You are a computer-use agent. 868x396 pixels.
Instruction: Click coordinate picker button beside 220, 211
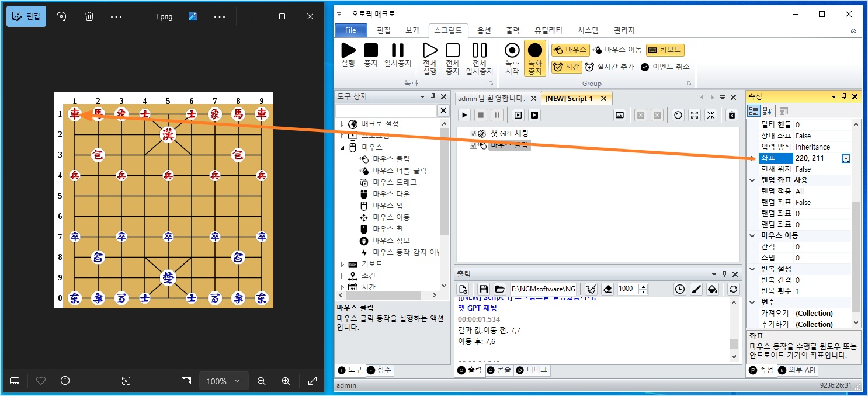pos(846,158)
